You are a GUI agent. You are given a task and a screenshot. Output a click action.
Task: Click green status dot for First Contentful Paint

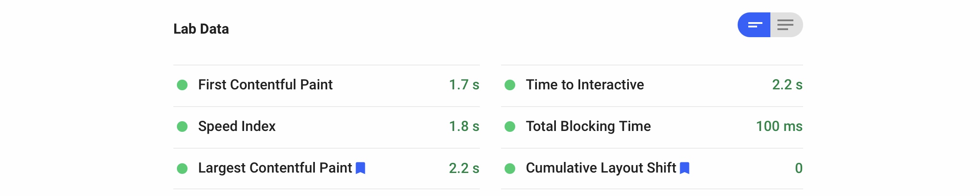click(x=182, y=85)
